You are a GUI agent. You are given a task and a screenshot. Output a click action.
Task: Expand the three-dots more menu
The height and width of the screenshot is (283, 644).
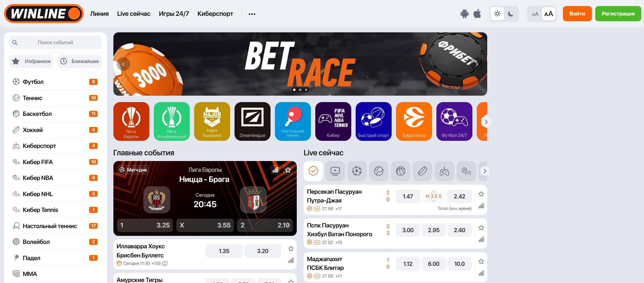click(x=252, y=14)
